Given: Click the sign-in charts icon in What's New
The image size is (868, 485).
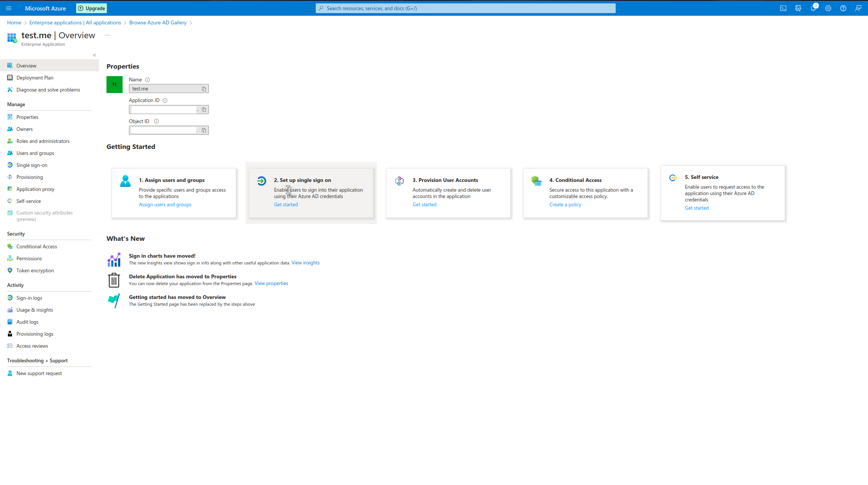Looking at the screenshot, I should (114, 260).
